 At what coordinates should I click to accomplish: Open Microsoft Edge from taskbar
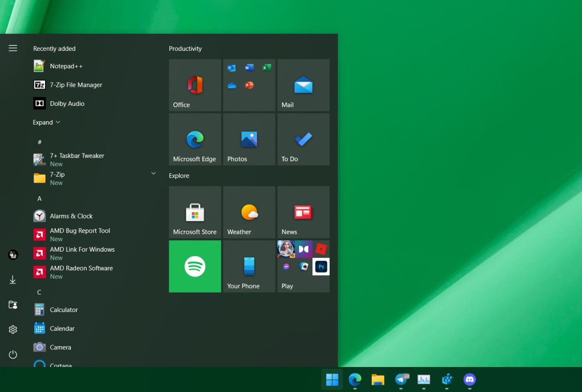tap(355, 379)
